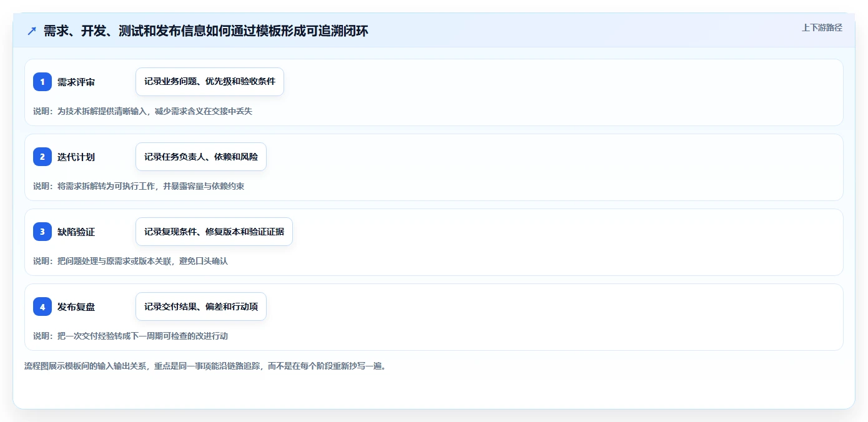Select the 迭代计划 step title
This screenshot has width=868, height=422.
(76, 157)
